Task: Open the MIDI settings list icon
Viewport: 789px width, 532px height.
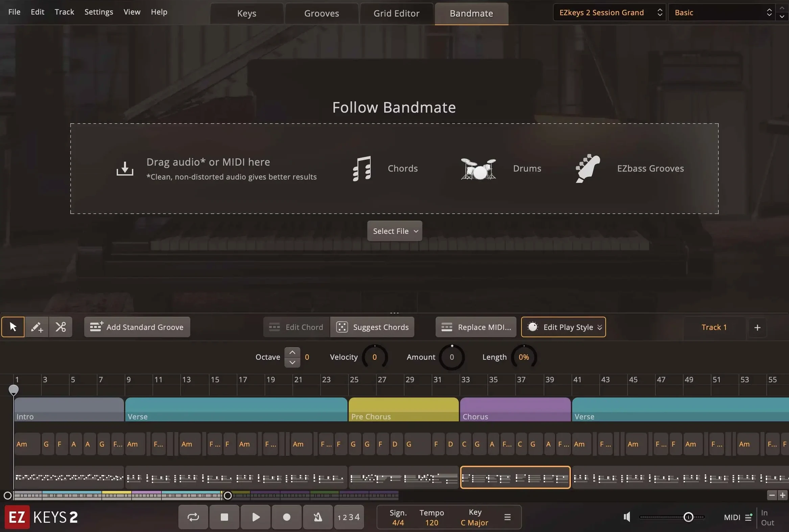Action: click(748, 517)
